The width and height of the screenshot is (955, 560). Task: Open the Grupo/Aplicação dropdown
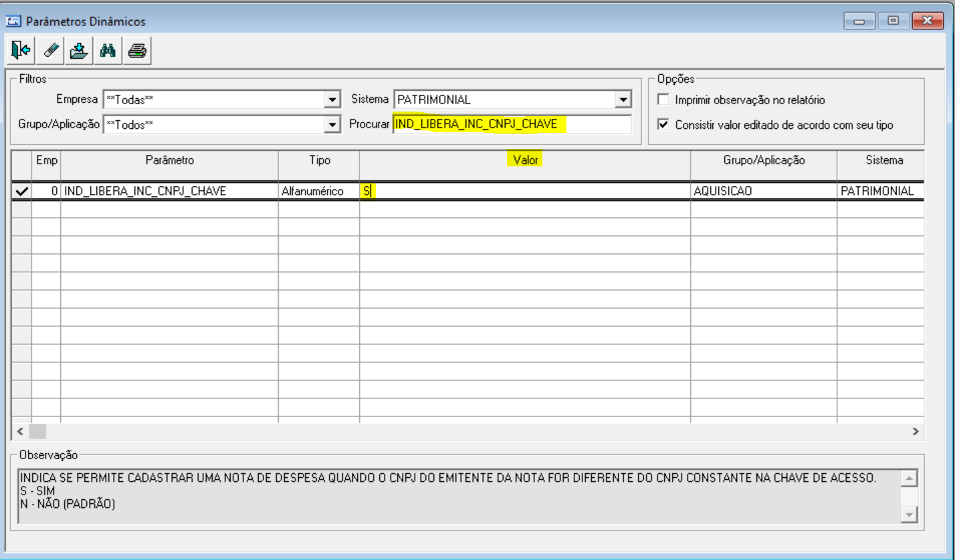click(x=332, y=124)
